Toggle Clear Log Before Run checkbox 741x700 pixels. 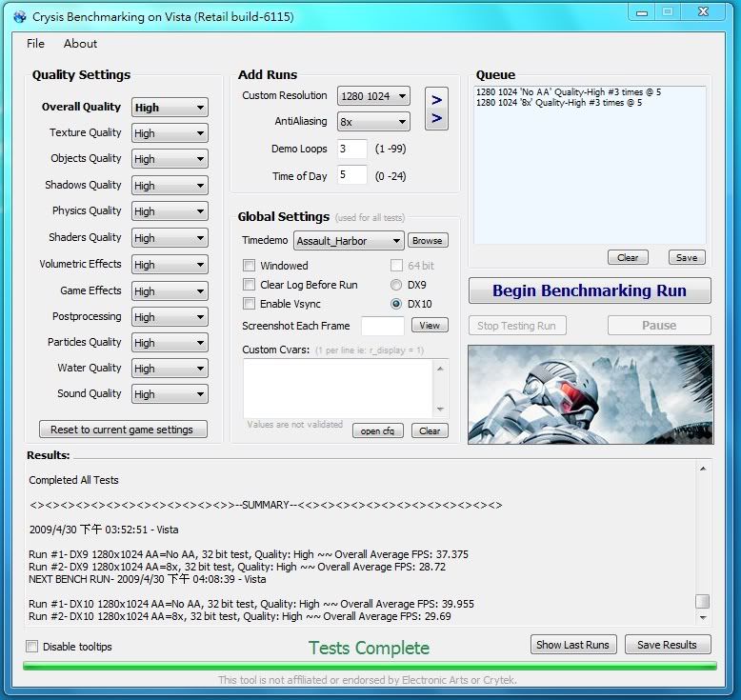tap(250, 285)
